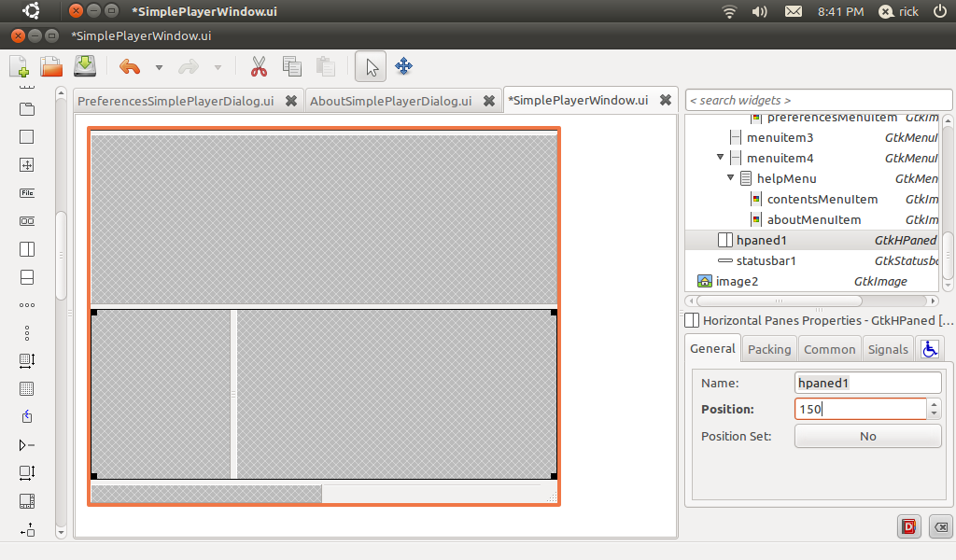
Task: Pick the Vertical Button Box palette icon
Action: (27, 333)
